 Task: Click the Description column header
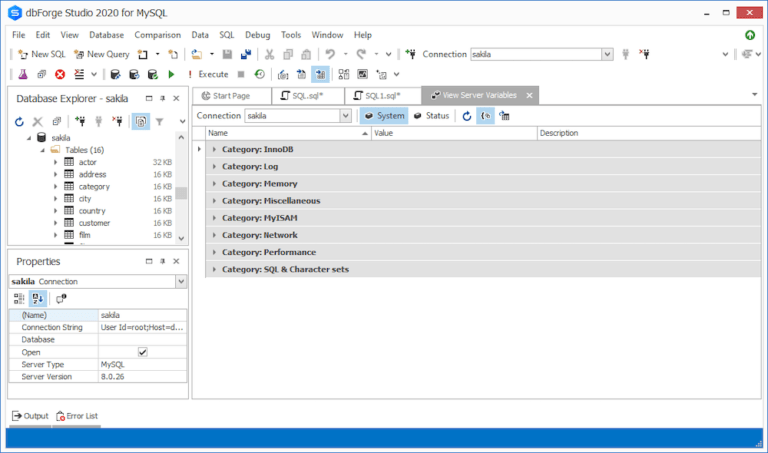coord(648,133)
